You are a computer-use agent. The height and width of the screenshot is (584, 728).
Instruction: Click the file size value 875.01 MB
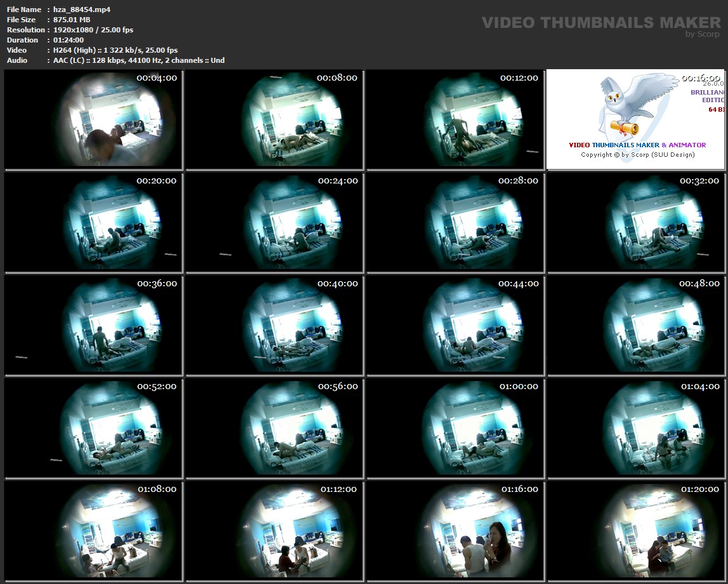pos(72,20)
